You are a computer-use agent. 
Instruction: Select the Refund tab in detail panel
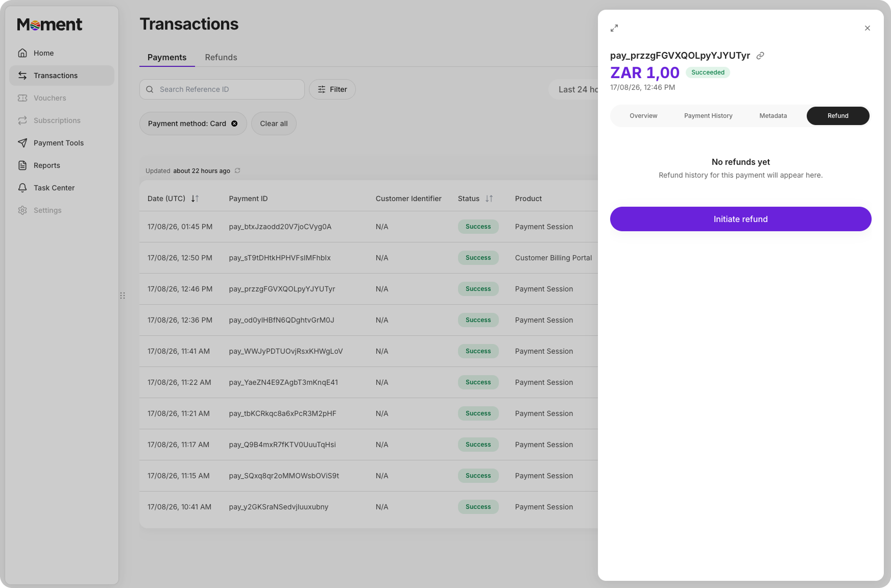[x=838, y=116]
